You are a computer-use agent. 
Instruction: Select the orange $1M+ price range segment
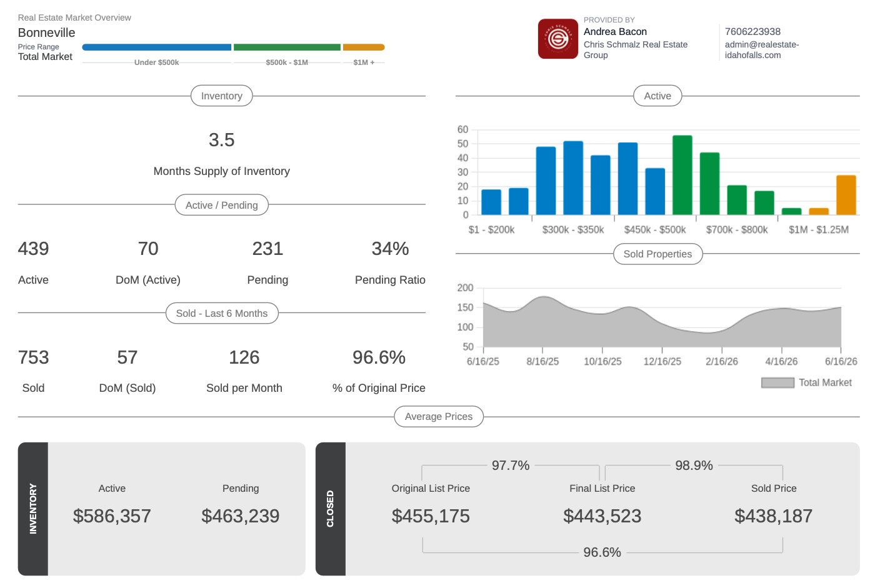pyautogui.click(x=364, y=47)
